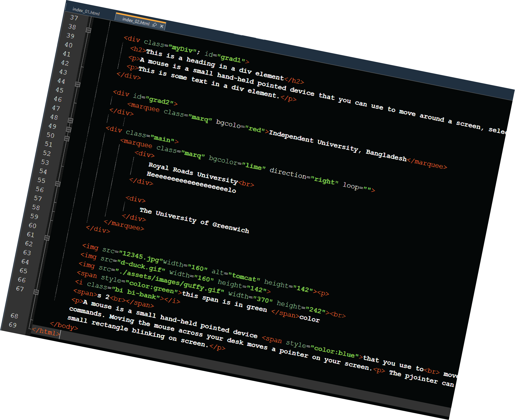Close the index_02.html tab
This screenshot has width=515, height=420.
pos(161,26)
